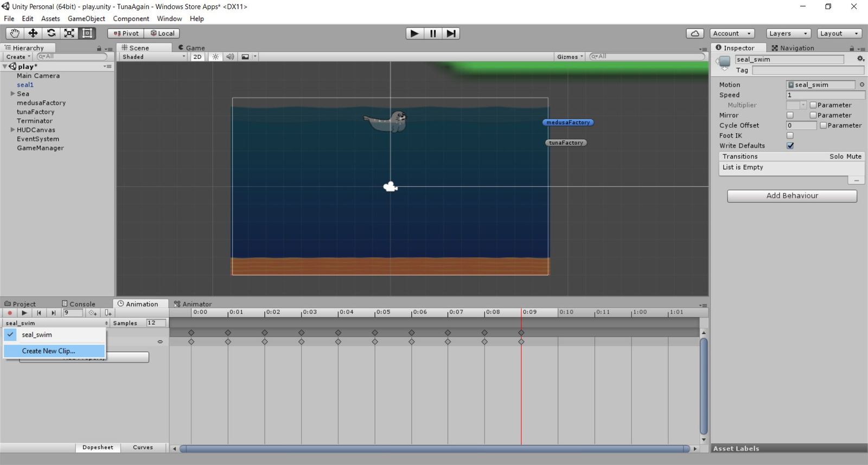The width and height of the screenshot is (868, 465).
Task: Toggle 2D scene view mode
Action: click(x=197, y=56)
